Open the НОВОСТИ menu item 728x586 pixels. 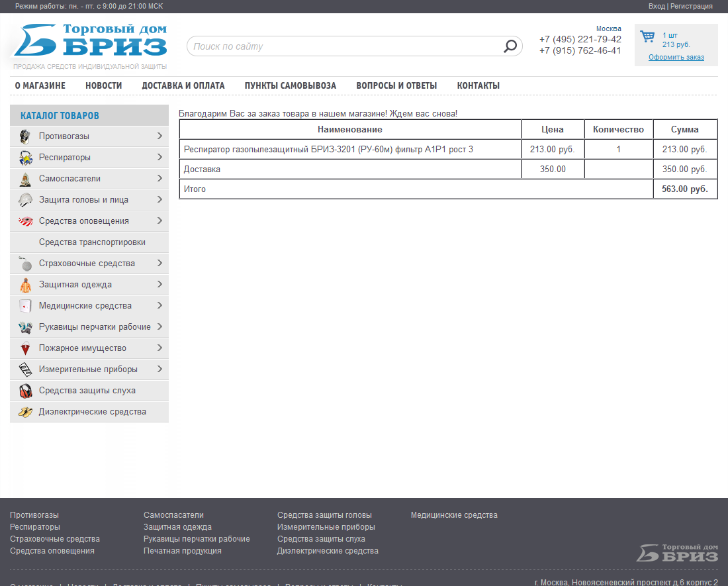(103, 86)
